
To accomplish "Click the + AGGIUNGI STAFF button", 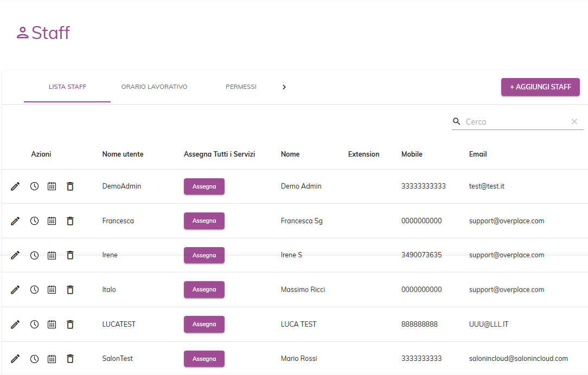I will (x=540, y=87).
